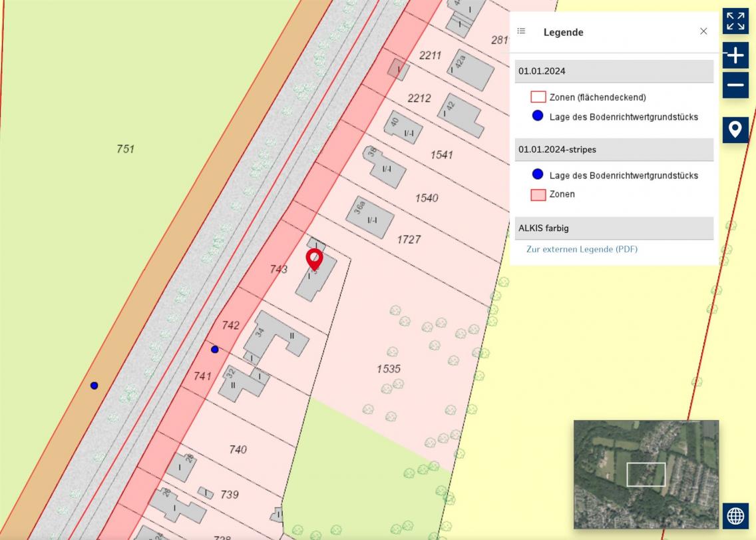The height and width of the screenshot is (540, 756).
Task: Click the large green parcel 751
Action: pyautogui.click(x=125, y=149)
